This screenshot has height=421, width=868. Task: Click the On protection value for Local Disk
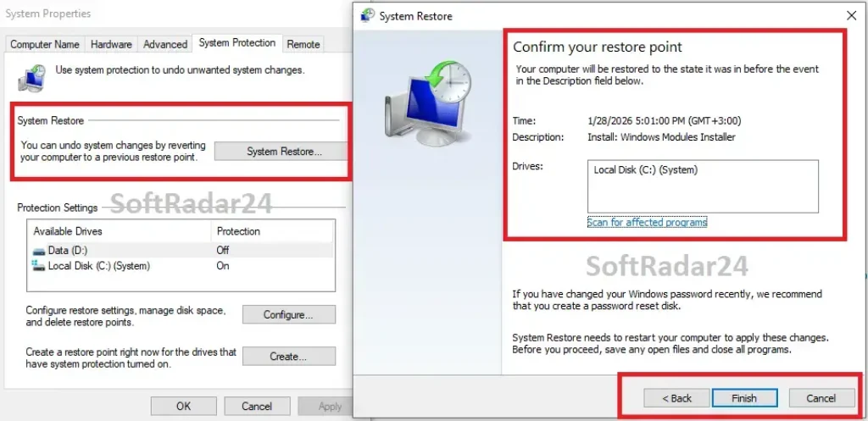pos(223,266)
